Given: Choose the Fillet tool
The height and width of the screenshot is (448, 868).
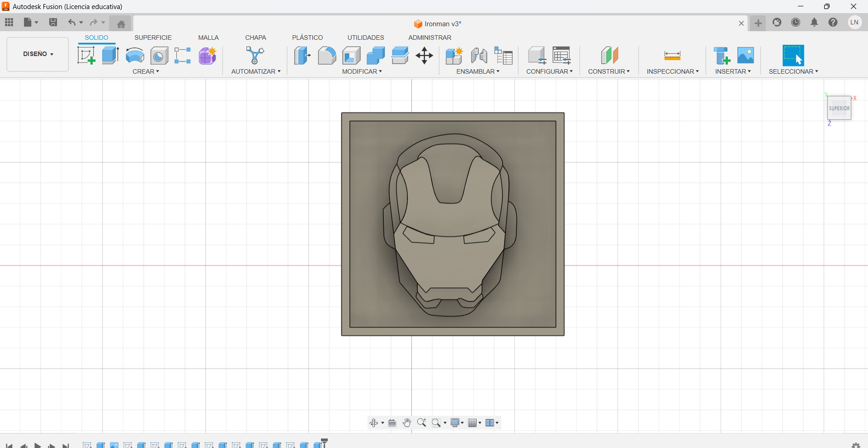Looking at the screenshot, I should 327,56.
